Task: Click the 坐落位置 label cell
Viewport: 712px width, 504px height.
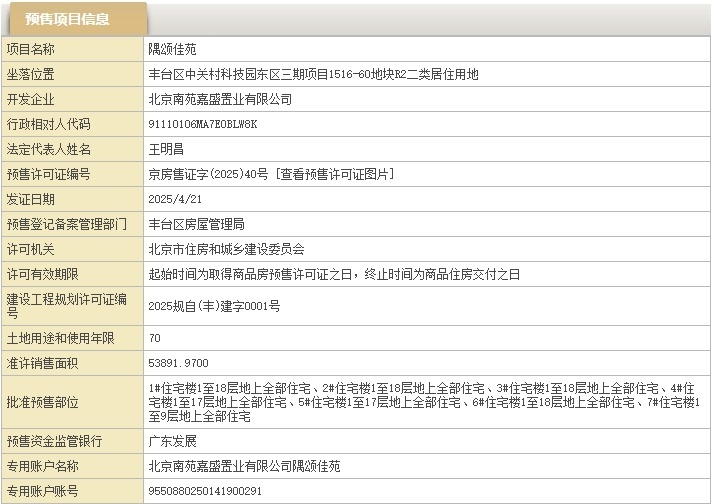Action: [73, 74]
